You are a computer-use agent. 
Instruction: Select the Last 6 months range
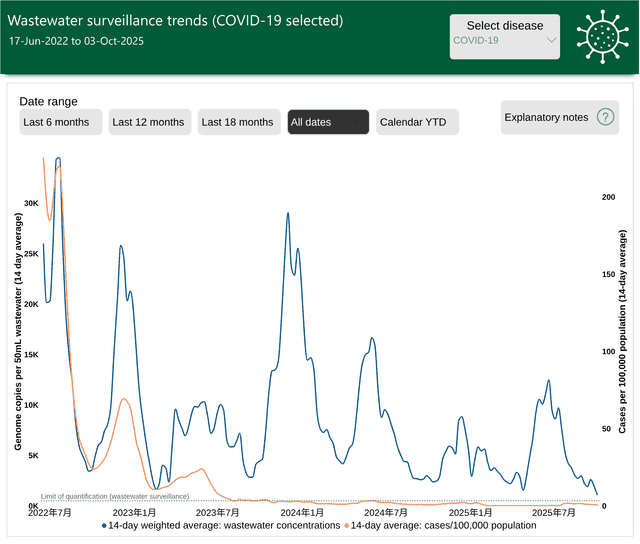pyautogui.click(x=60, y=122)
